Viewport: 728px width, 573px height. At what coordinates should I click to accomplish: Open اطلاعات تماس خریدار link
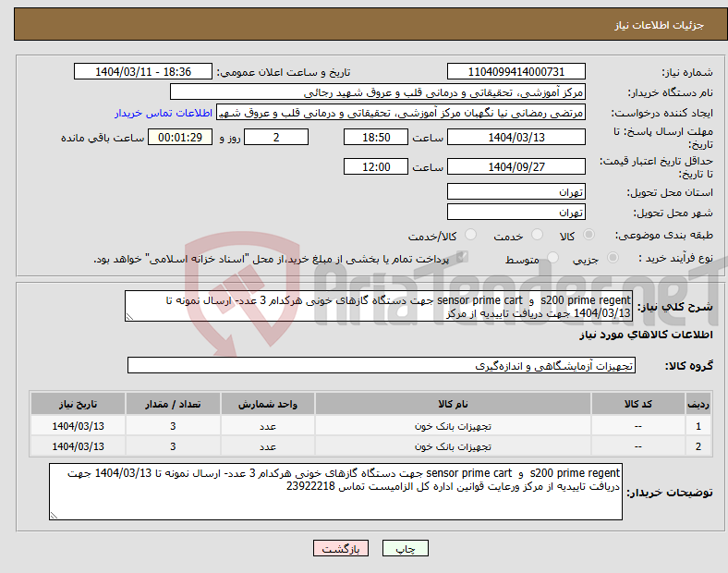point(164,113)
